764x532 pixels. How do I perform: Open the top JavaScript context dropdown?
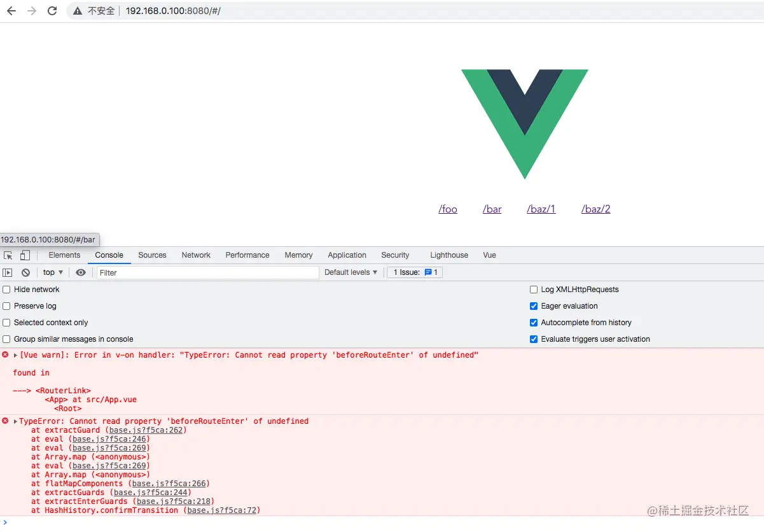pyautogui.click(x=53, y=272)
